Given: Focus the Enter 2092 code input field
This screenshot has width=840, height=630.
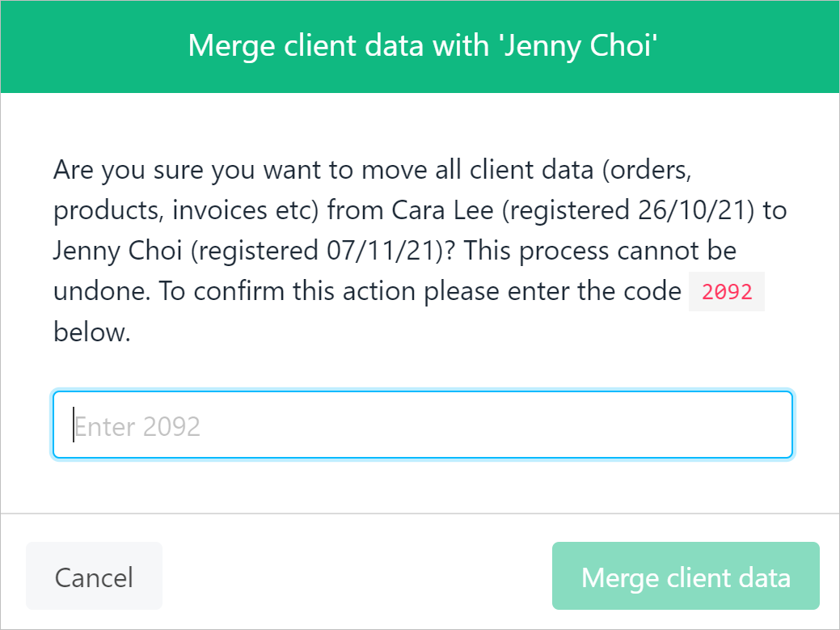Looking at the screenshot, I should coord(423,425).
